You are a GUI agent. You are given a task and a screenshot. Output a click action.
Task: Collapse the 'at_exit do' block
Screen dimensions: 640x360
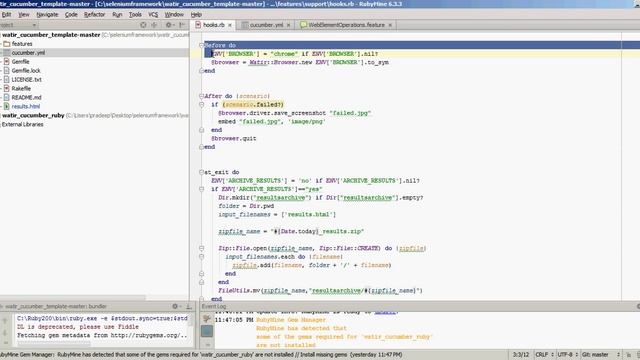point(201,172)
